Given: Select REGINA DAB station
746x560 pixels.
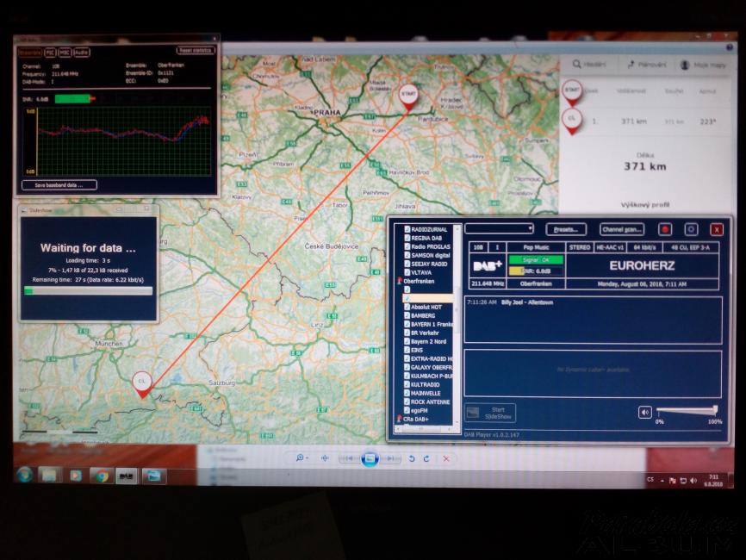Looking at the screenshot, I should [426, 238].
